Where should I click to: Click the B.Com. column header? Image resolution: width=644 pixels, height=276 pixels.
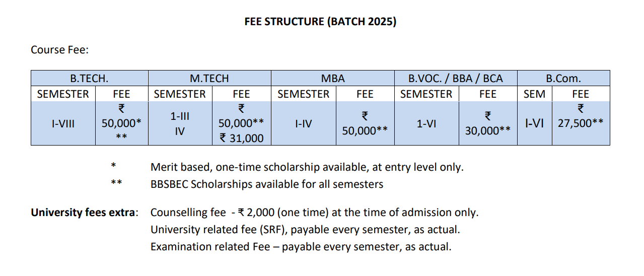point(563,79)
